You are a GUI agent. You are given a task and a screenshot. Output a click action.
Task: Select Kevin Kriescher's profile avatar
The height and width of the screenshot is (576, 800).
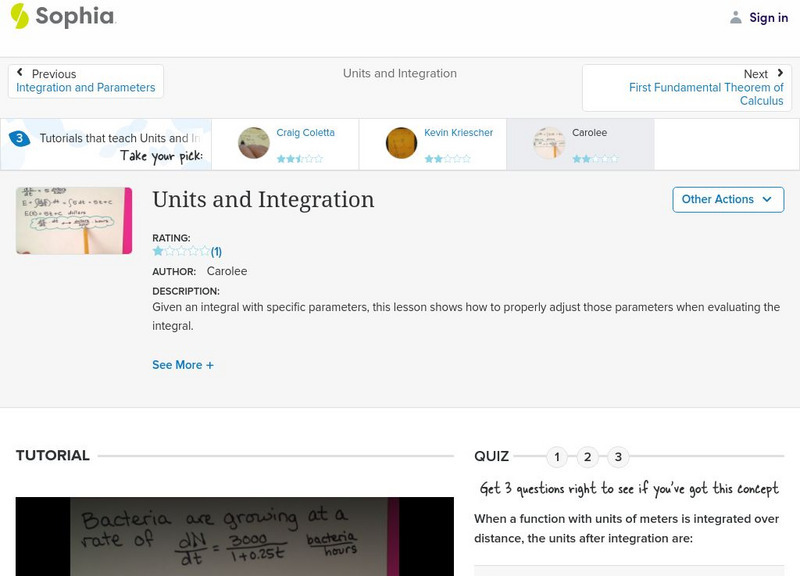click(x=400, y=143)
